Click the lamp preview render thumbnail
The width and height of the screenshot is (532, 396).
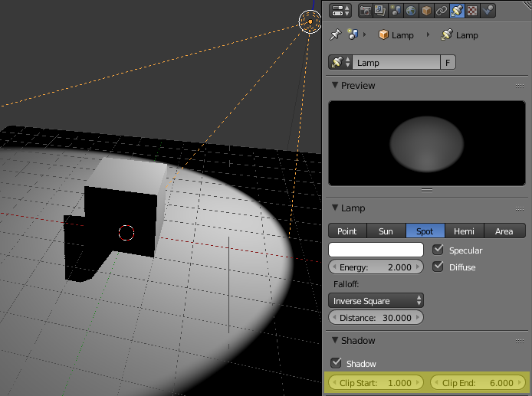pyautogui.click(x=427, y=143)
